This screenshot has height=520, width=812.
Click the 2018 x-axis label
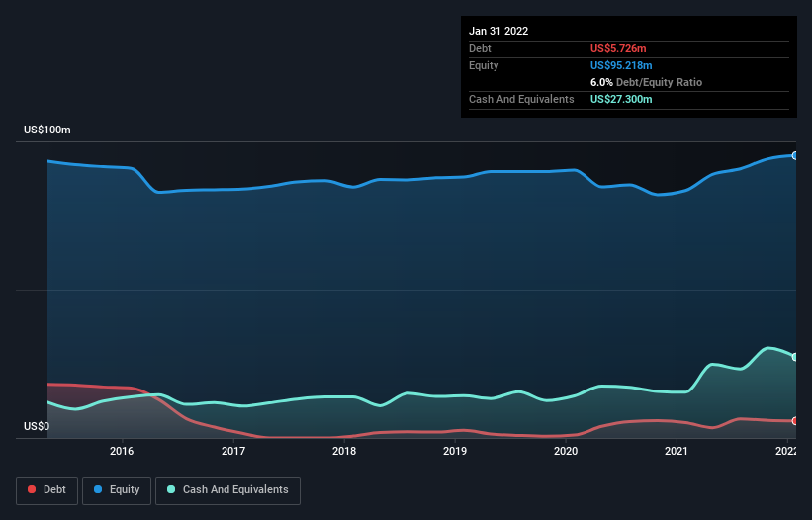(344, 451)
